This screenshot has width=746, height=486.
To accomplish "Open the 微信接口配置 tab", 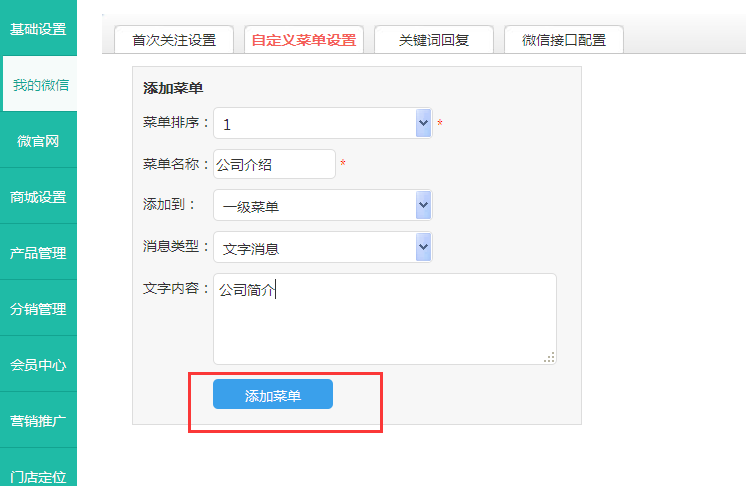I will coord(564,41).
